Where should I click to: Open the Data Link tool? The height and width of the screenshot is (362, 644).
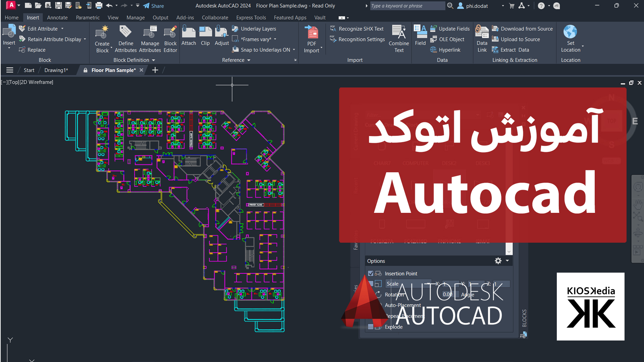tap(482, 39)
